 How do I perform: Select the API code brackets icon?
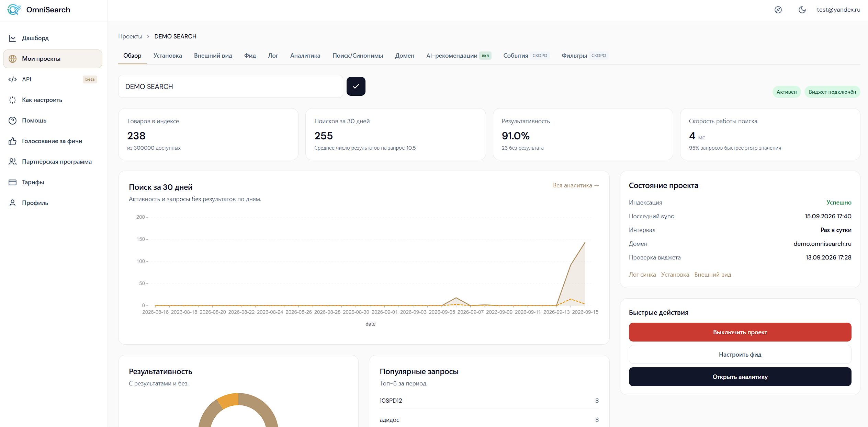[x=12, y=79]
